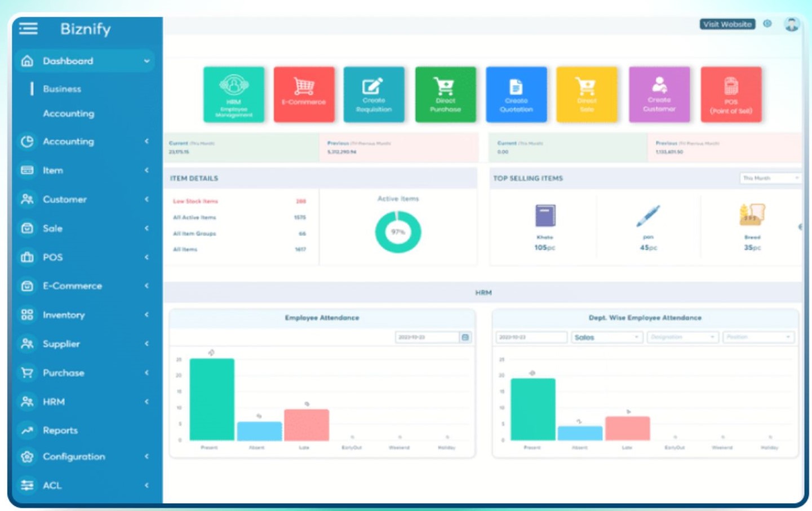Viewport: 812px width, 511px height.
Task: Open the Create Requisition tile
Action: 374,94
